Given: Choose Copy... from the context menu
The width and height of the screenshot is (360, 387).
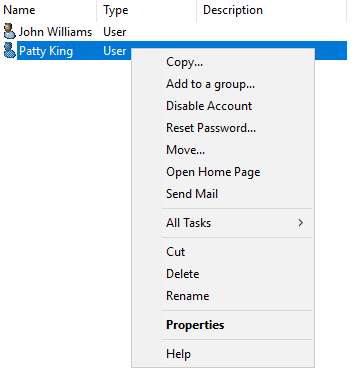Looking at the screenshot, I should click(223, 62).
